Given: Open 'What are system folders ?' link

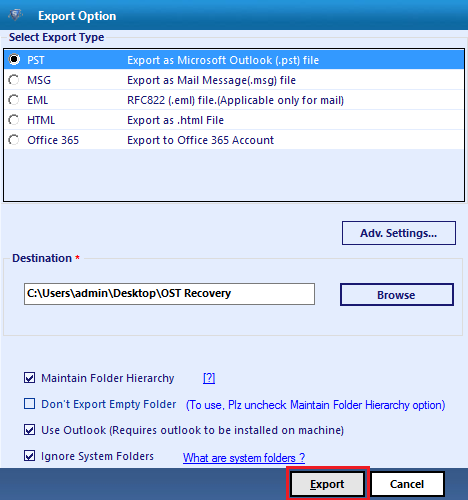Looking at the screenshot, I should (244, 458).
